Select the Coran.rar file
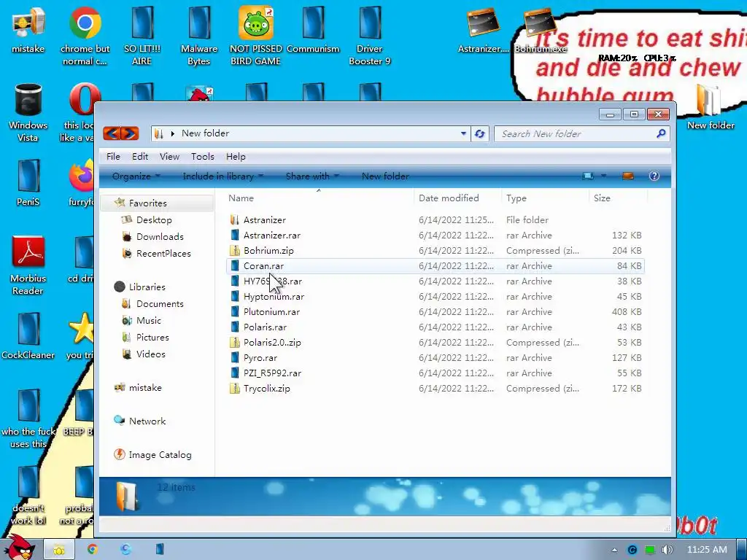Image resolution: width=747 pixels, height=560 pixels. click(435, 265)
